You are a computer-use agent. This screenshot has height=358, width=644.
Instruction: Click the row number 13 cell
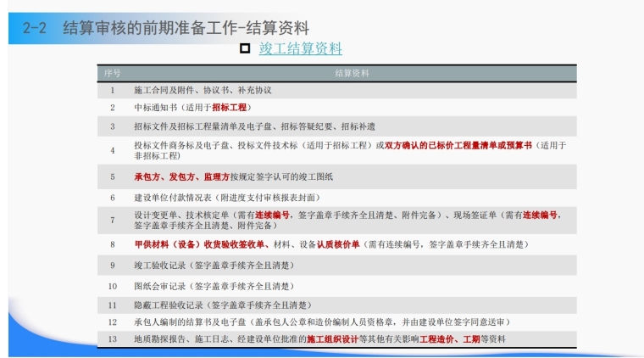coord(113,339)
